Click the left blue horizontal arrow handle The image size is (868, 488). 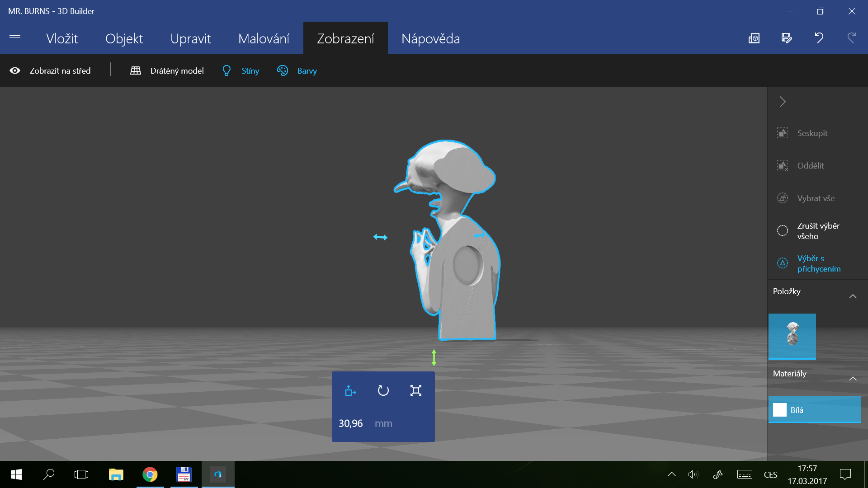(x=380, y=237)
